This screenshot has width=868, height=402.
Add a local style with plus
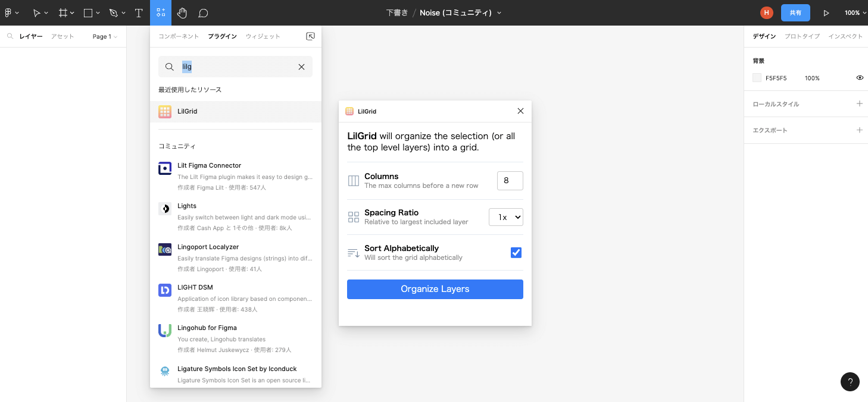point(859,103)
